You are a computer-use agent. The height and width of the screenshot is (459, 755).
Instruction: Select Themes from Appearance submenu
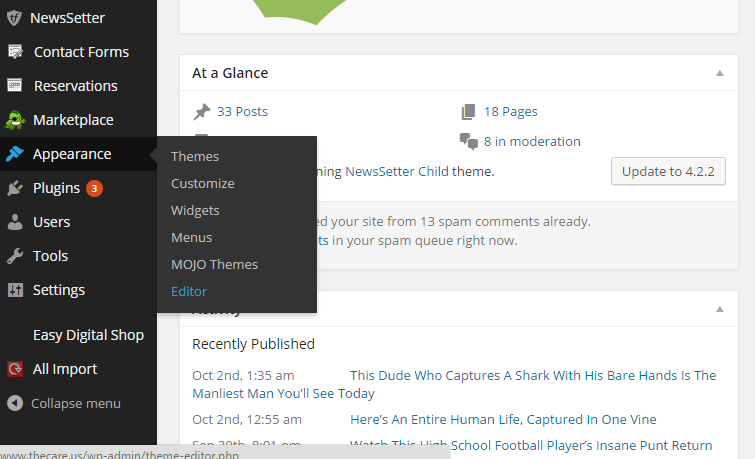pyautogui.click(x=195, y=157)
